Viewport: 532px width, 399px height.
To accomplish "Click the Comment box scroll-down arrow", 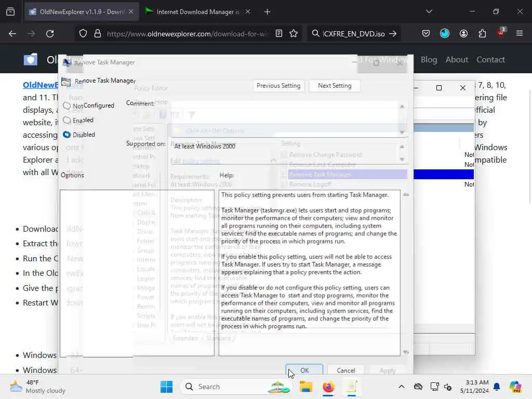I will (402, 132).
